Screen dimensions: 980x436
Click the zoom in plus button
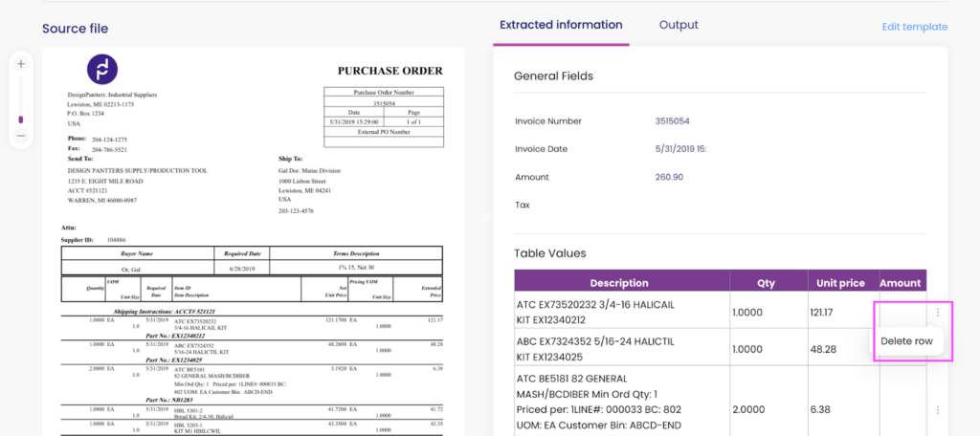pyautogui.click(x=21, y=63)
